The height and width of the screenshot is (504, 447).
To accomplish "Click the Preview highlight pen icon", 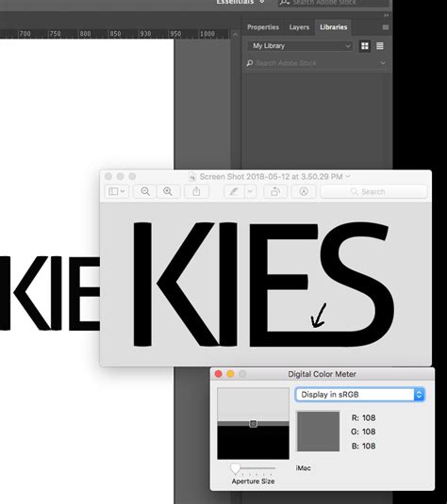I will (234, 191).
